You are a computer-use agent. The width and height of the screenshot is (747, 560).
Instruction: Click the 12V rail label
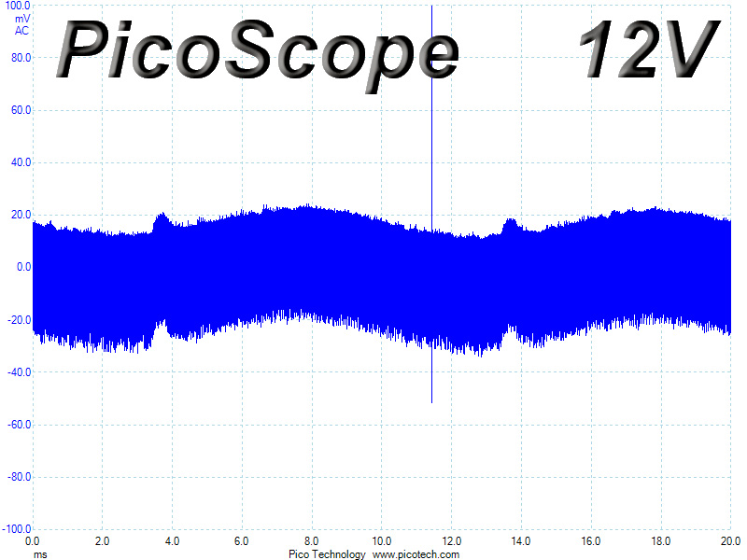point(649,49)
